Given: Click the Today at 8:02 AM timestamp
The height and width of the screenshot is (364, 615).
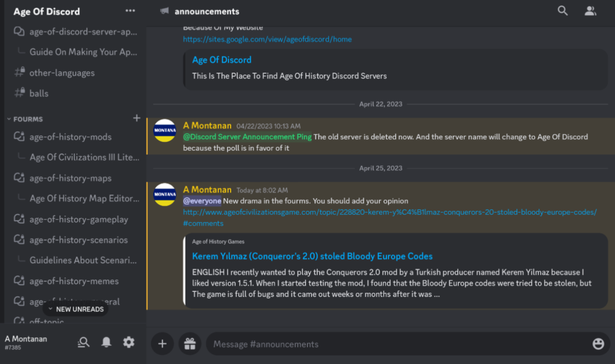Looking at the screenshot, I should click(x=262, y=190).
